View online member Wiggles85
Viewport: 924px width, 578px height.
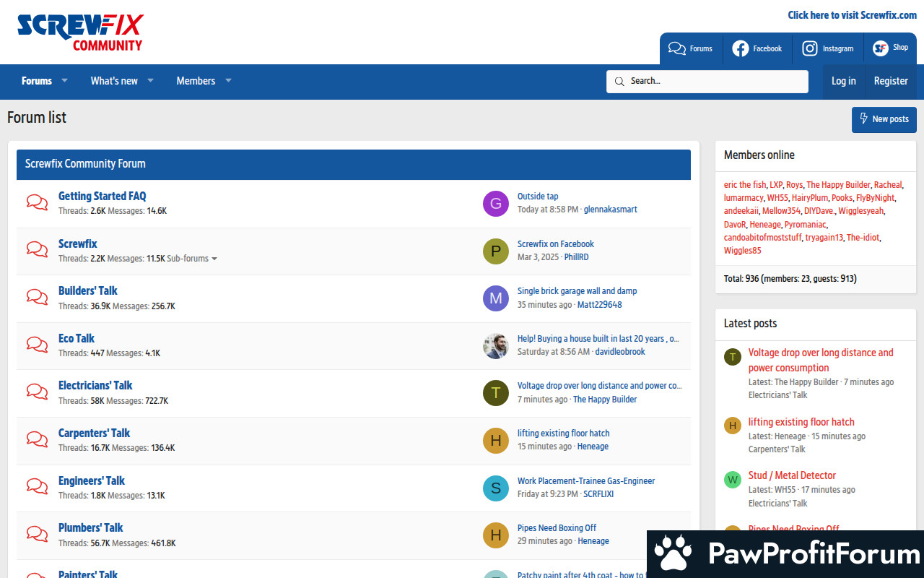click(x=743, y=251)
